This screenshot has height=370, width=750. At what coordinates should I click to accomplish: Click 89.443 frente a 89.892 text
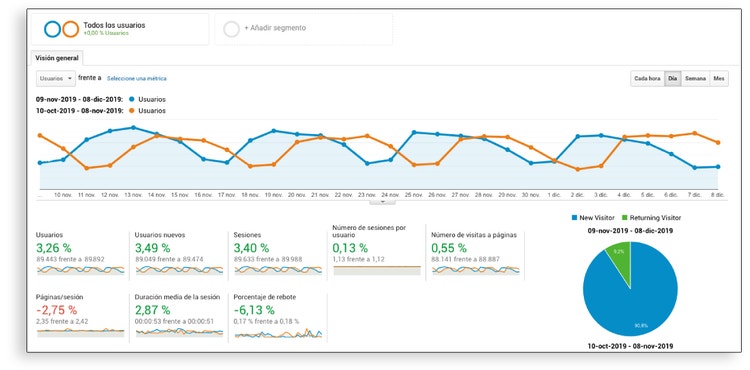pos(70,260)
